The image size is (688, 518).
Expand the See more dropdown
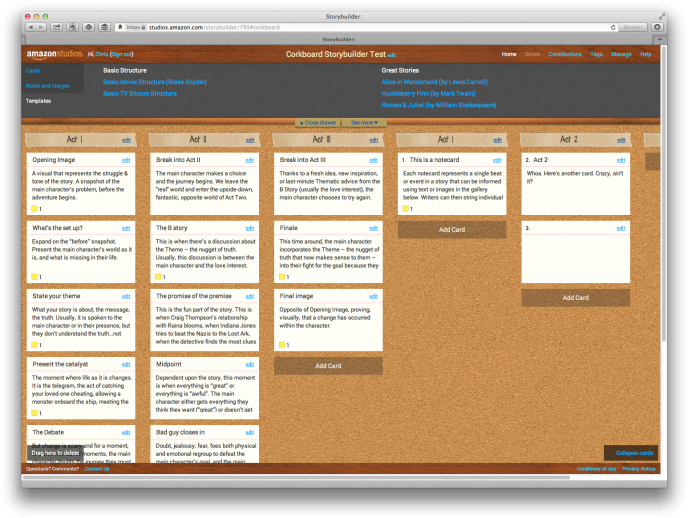[364, 123]
